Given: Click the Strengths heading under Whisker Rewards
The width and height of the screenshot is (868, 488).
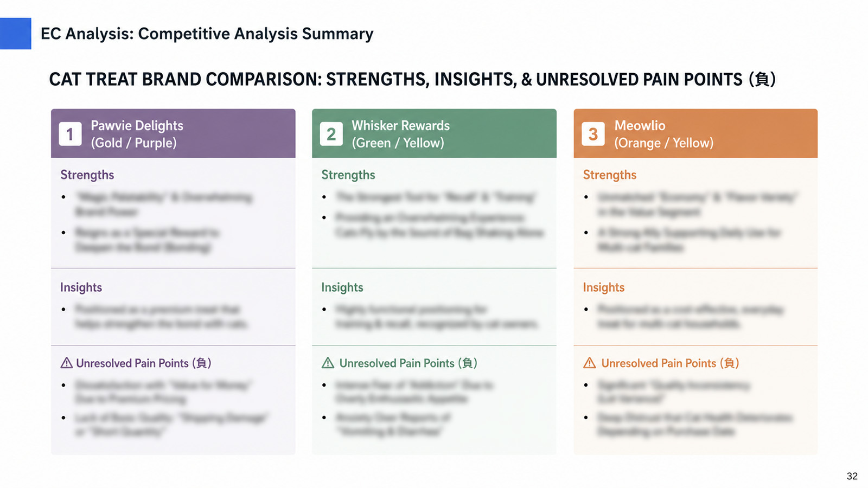Looking at the screenshot, I should click(348, 175).
